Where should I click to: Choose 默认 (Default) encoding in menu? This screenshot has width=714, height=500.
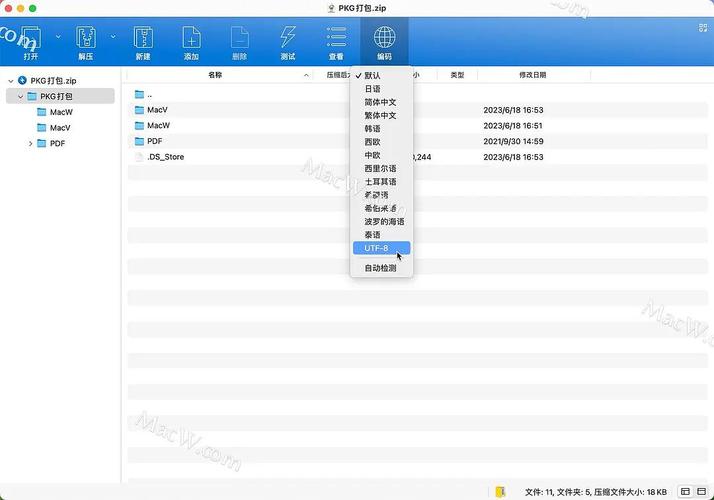tap(382, 76)
